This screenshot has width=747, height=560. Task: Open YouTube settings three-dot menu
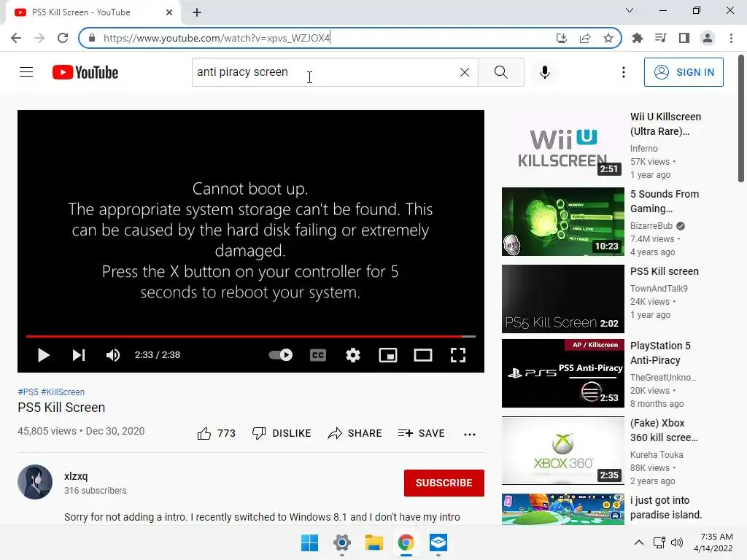pos(623,72)
